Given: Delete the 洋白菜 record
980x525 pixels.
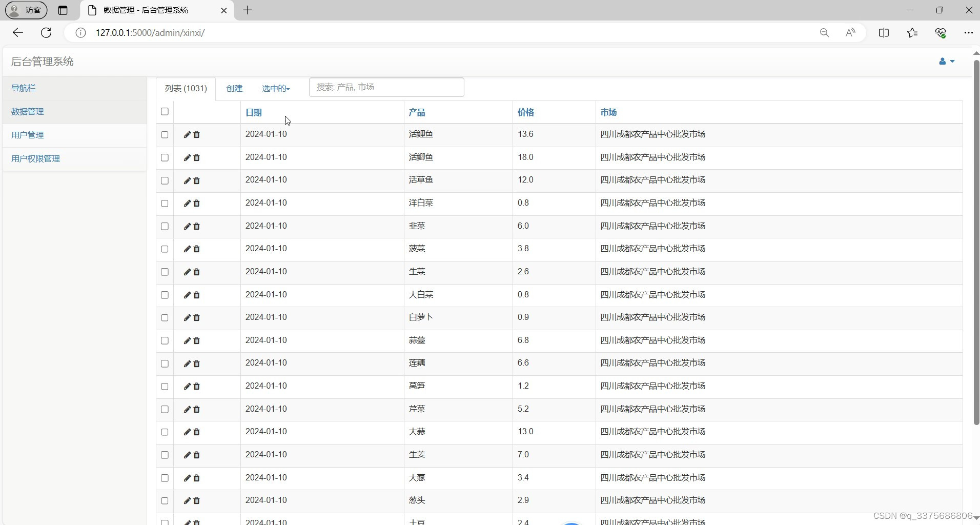Looking at the screenshot, I should pos(196,204).
